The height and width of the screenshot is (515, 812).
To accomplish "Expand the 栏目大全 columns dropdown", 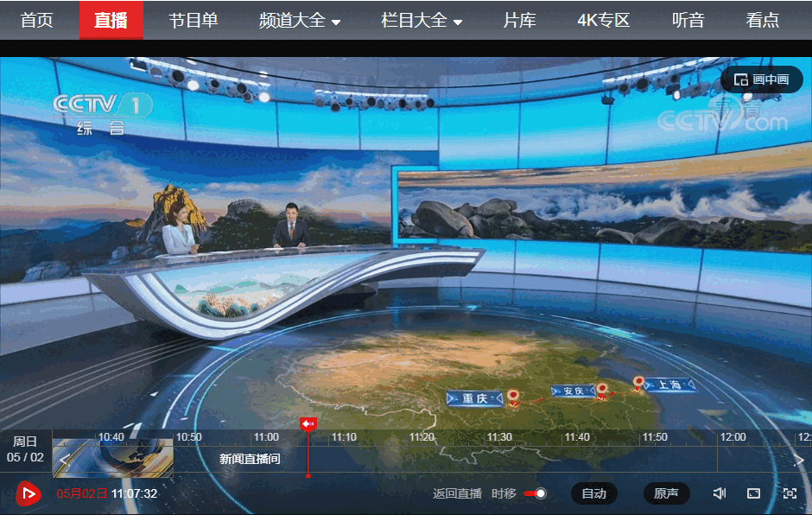I will (421, 21).
